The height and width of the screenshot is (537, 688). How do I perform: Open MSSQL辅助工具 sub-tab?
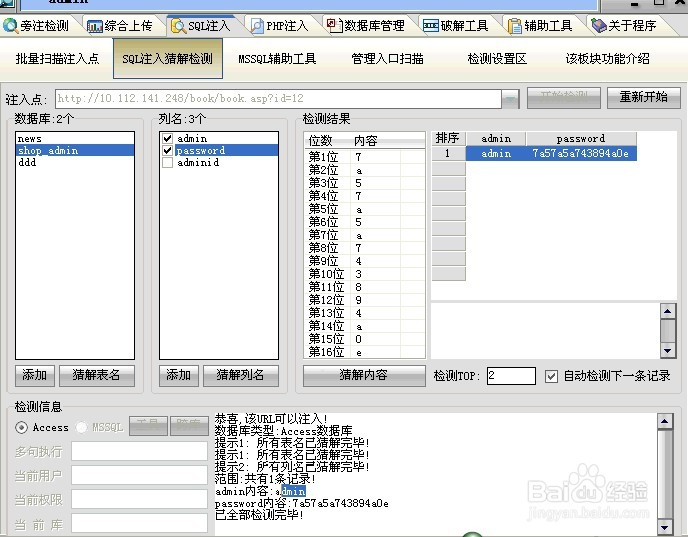[277, 59]
